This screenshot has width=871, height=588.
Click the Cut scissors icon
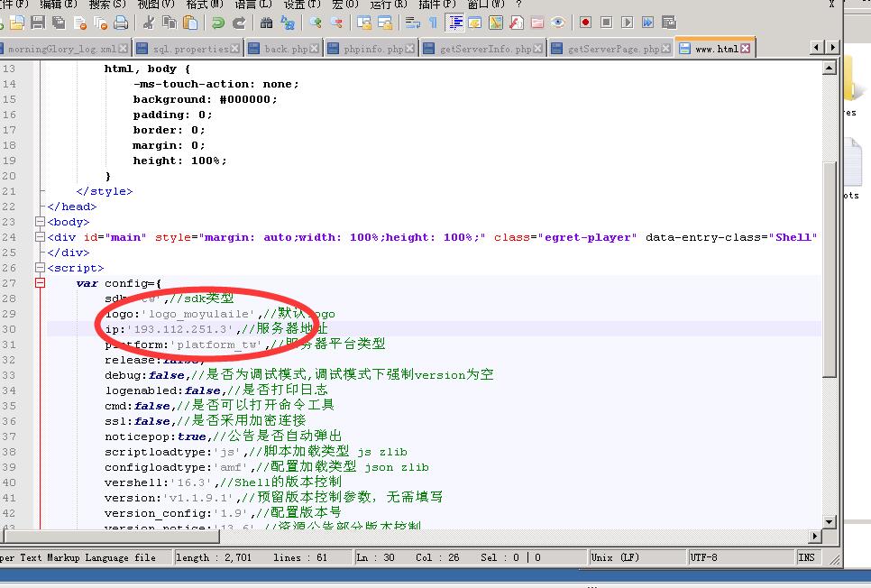click(x=148, y=23)
